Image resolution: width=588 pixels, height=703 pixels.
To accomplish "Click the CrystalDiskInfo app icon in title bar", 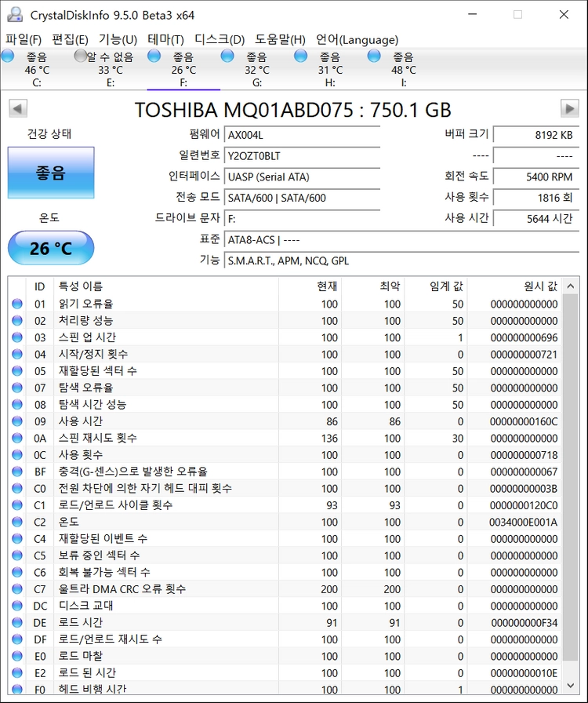I will click(x=15, y=15).
